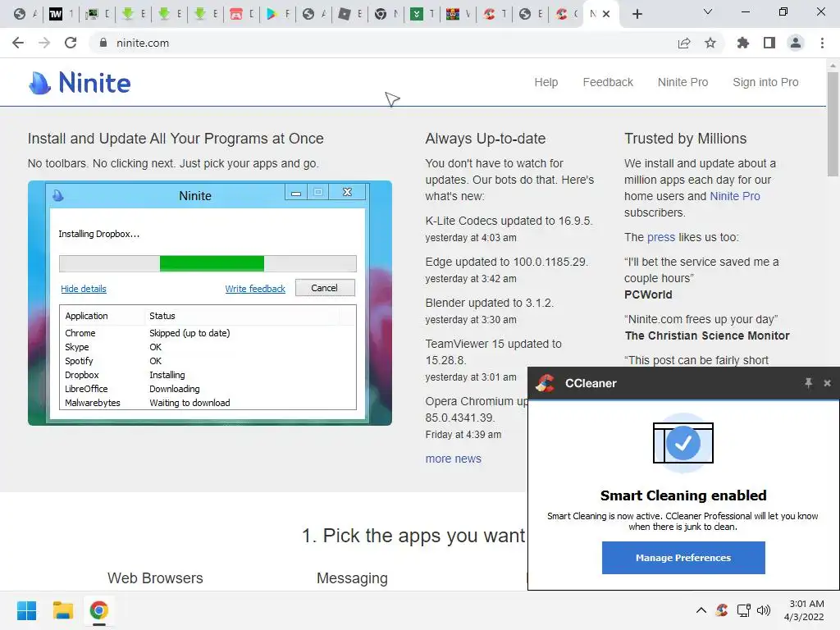Click the more news link
Image resolution: width=840 pixels, height=630 pixels.
click(x=453, y=459)
